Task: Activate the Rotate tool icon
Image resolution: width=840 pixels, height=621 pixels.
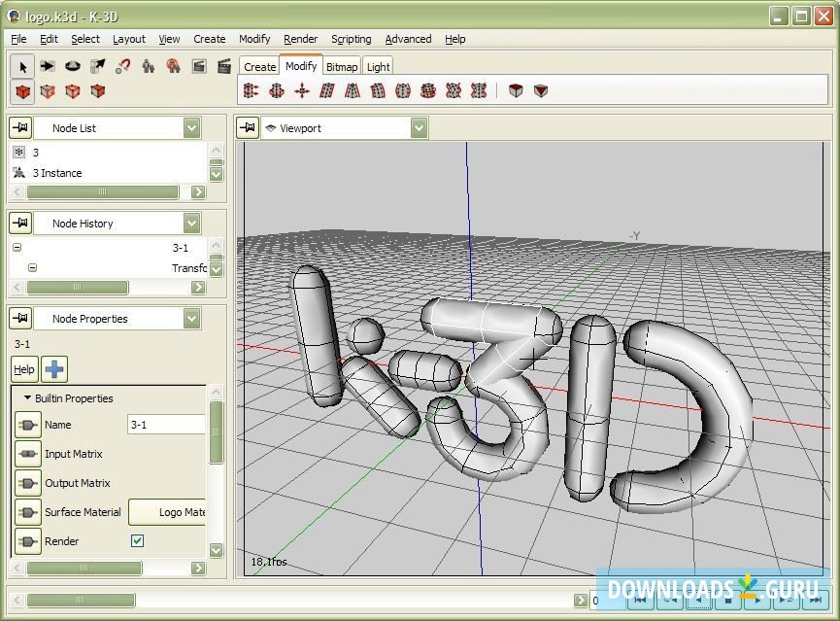Action: [x=73, y=66]
